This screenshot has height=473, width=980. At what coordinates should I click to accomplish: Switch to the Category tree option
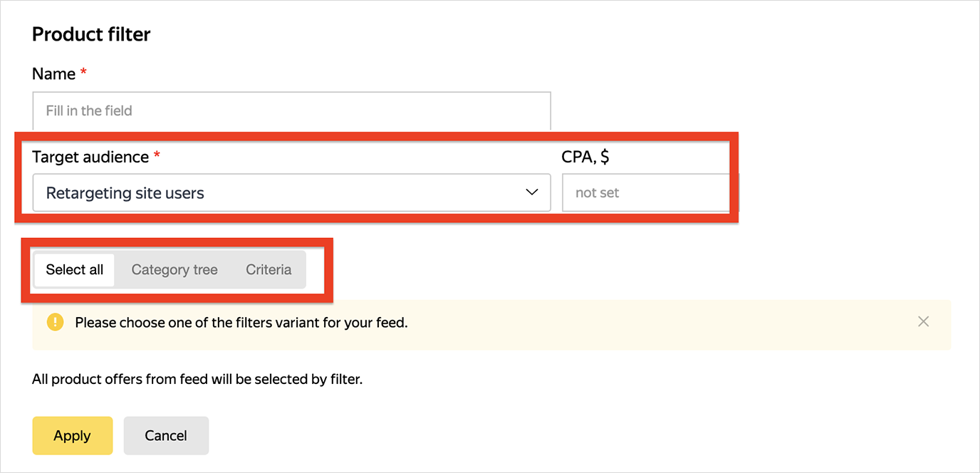click(174, 270)
